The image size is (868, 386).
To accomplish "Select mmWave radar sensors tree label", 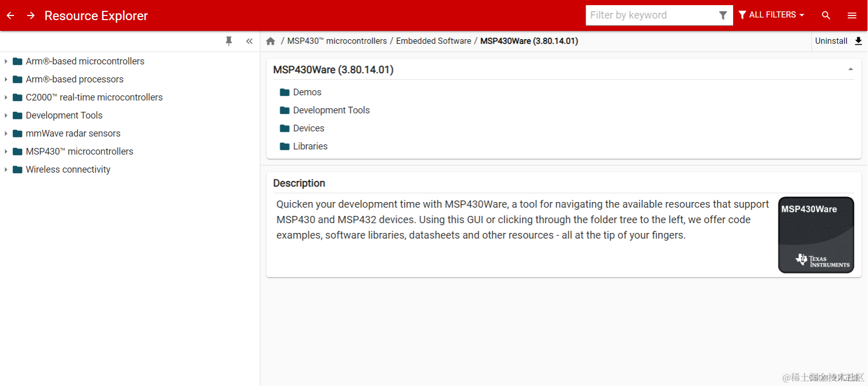I will pyautogui.click(x=73, y=133).
